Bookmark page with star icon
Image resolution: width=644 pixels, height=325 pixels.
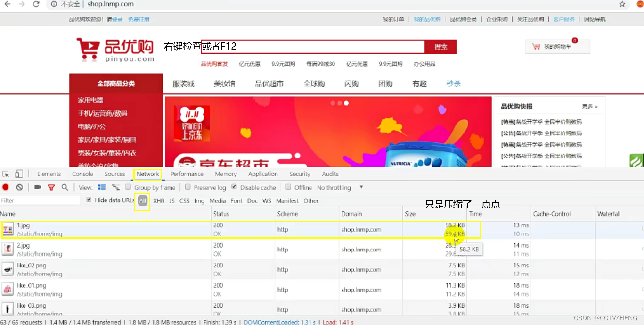pos(622,4)
